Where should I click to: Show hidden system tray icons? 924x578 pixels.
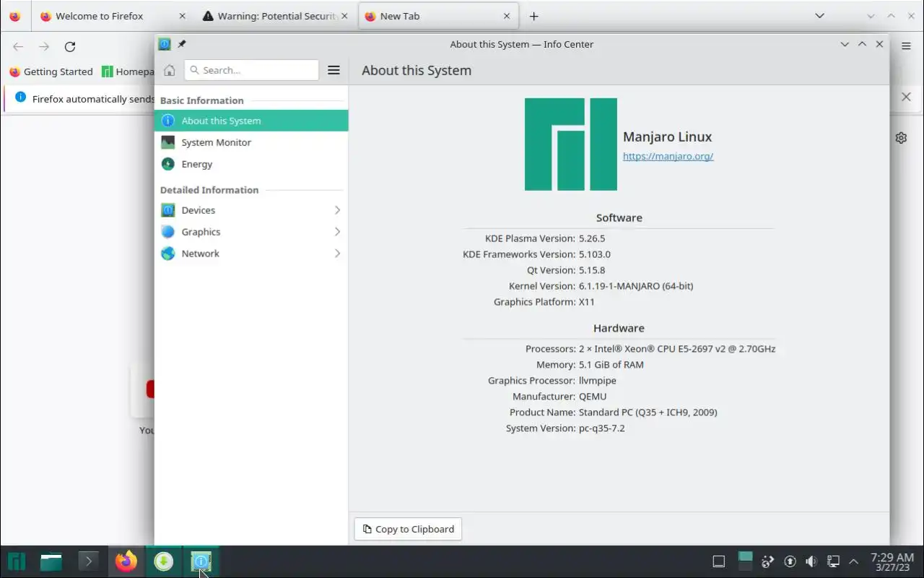click(854, 561)
